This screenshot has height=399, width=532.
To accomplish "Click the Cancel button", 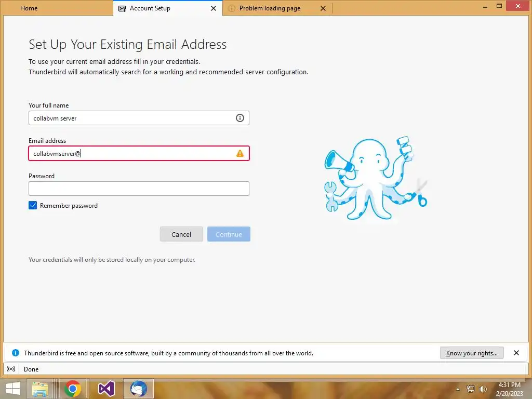I will (x=181, y=234).
